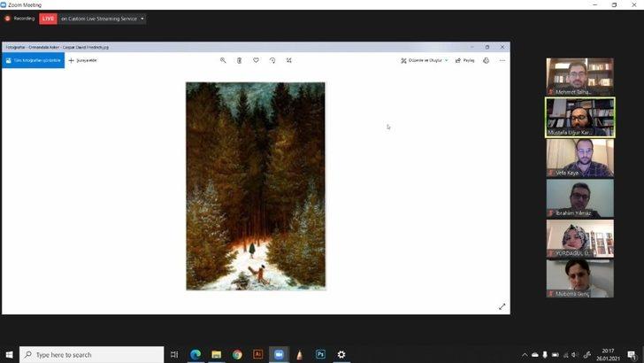Click the print icon in Photos toolbar
This screenshot has height=363, width=644.
tap(486, 60)
